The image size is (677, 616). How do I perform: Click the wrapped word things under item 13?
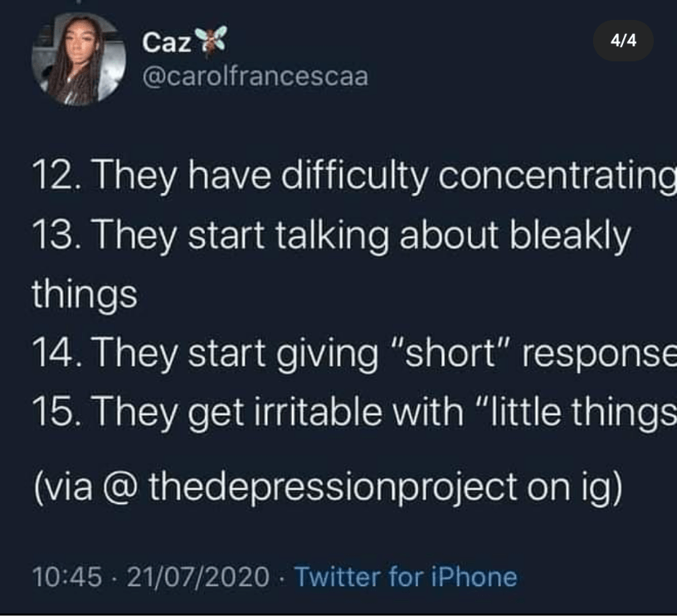pos(84,296)
